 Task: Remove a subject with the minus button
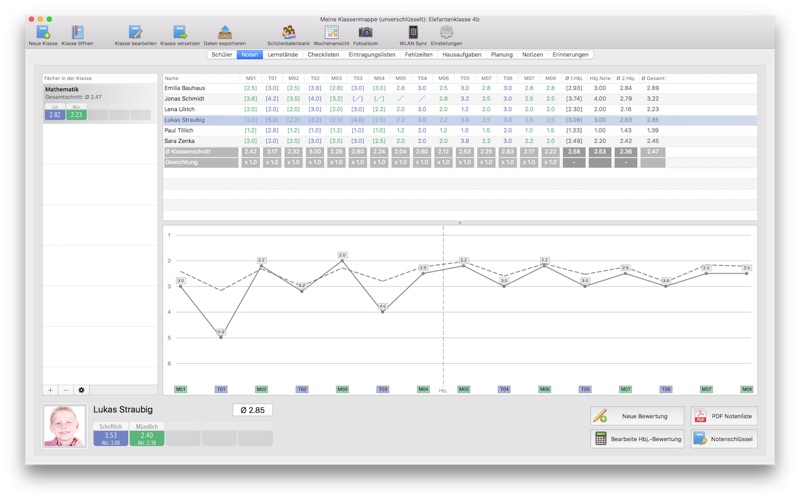tap(66, 390)
